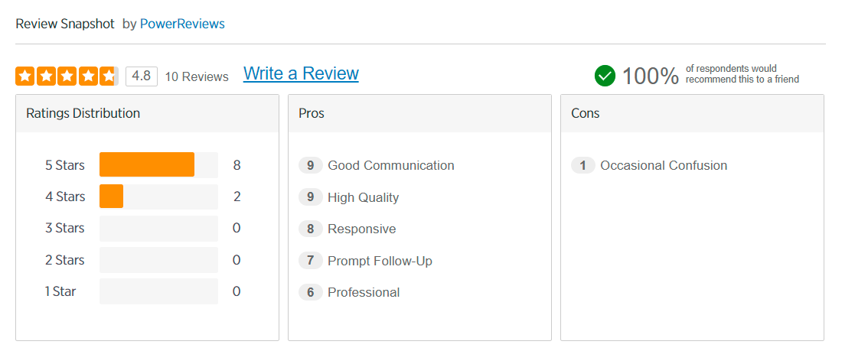Click the Pros panel header
The image size is (868, 351).
[419, 113]
